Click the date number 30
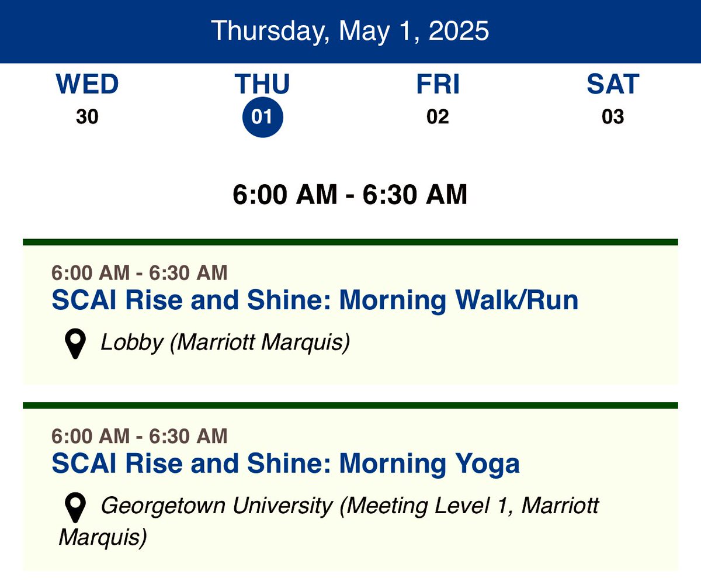This screenshot has width=701, height=588. pos(88,117)
